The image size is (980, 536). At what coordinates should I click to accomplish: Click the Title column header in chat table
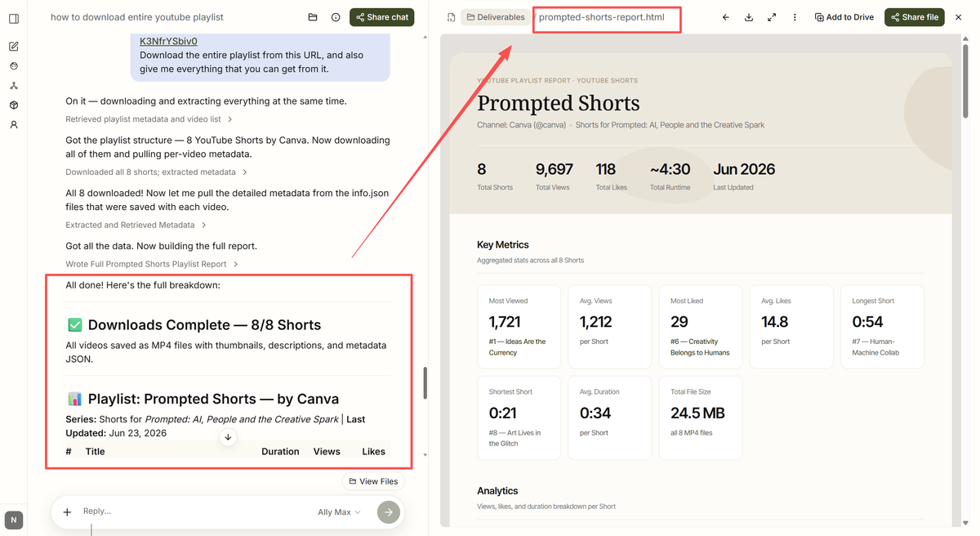96,451
